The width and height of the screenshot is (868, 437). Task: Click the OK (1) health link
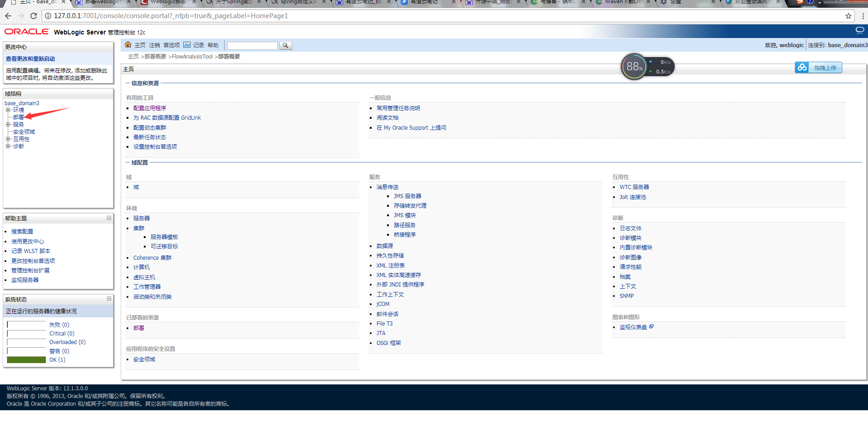57,360
